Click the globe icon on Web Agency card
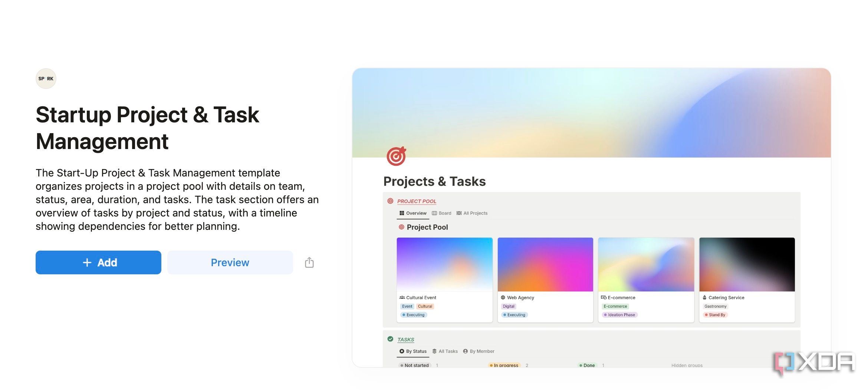This screenshot has width=868, height=390. click(503, 297)
